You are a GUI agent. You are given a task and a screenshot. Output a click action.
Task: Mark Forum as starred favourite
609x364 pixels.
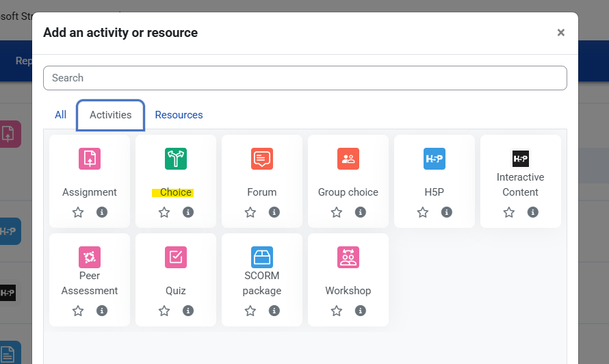(250, 212)
